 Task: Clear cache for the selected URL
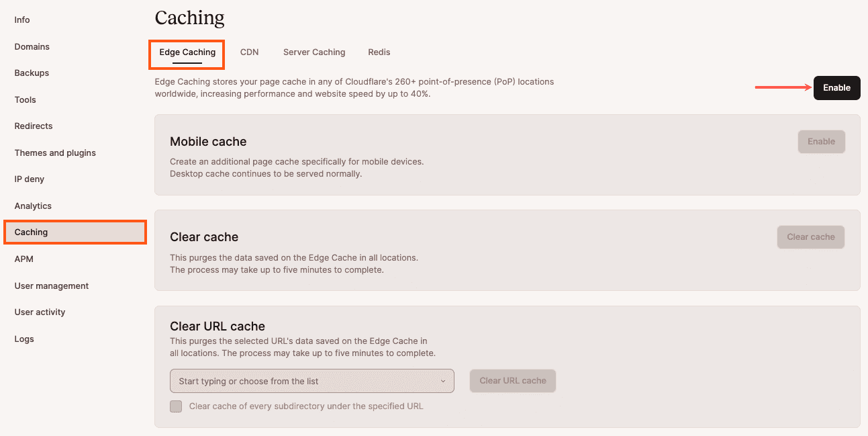[512, 380]
